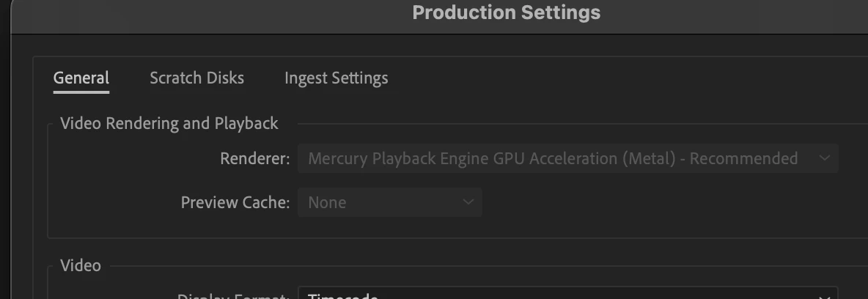
Task: Click empty space right of Preview Cache dropdown
Action: coord(660,202)
